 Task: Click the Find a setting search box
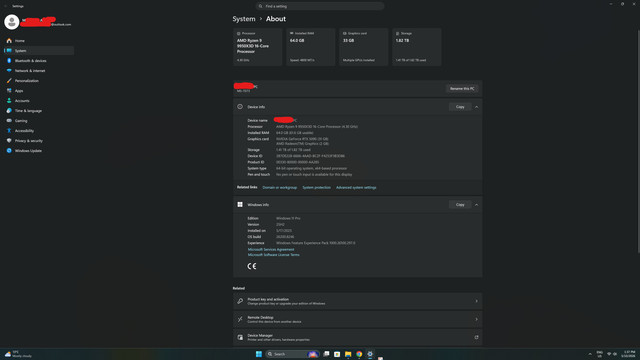coord(320,6)
